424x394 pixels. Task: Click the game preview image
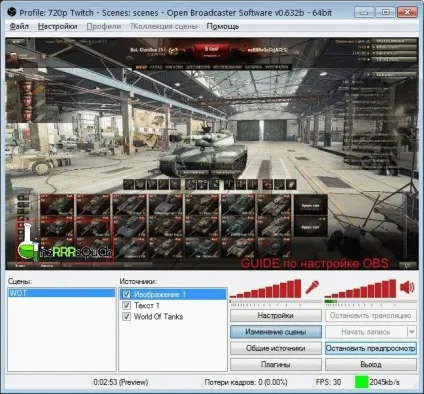(212, 154)
